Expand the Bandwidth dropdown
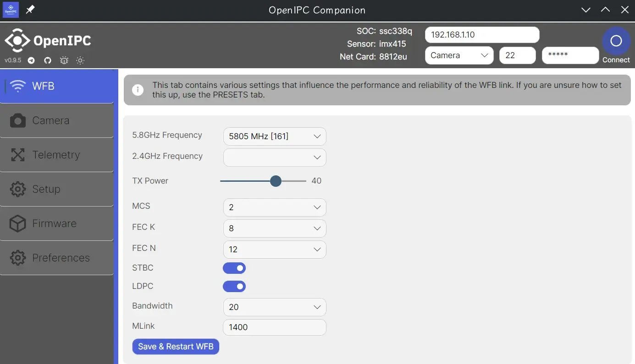Image resolution: width=635 pixels, height=364 pixels. (x=275, y=307)
